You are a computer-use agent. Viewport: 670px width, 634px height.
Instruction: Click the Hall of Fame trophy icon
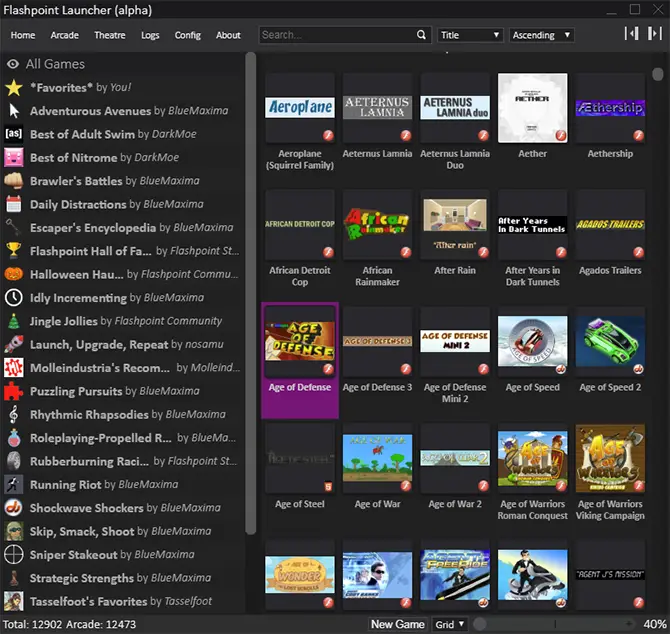(x=14, y=251)
